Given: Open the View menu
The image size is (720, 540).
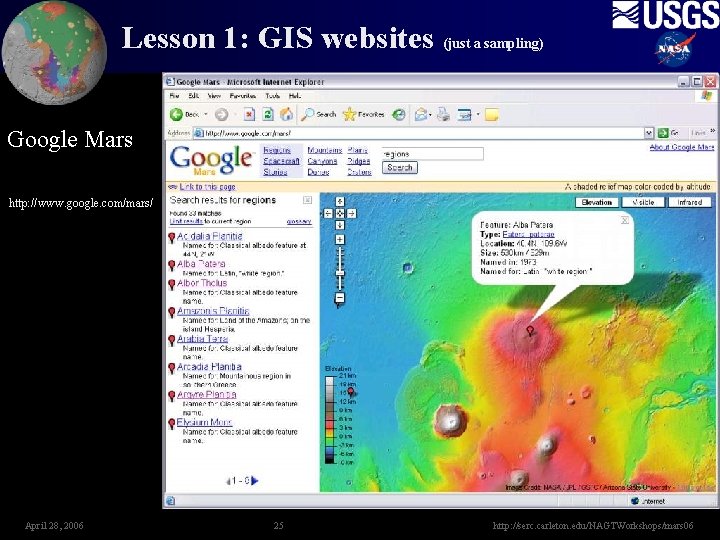Looking at the screenshot, I should click(214, 96).
